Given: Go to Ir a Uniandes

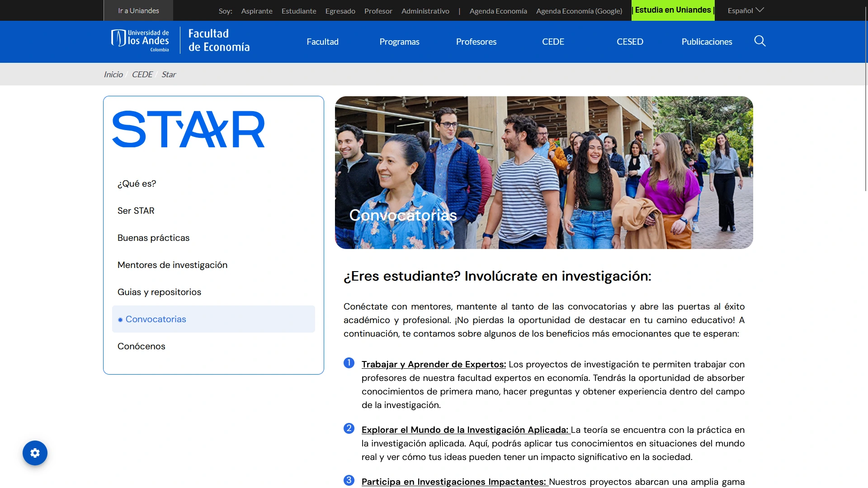Looking at the screenshot, I should click(x=138, y=10).
